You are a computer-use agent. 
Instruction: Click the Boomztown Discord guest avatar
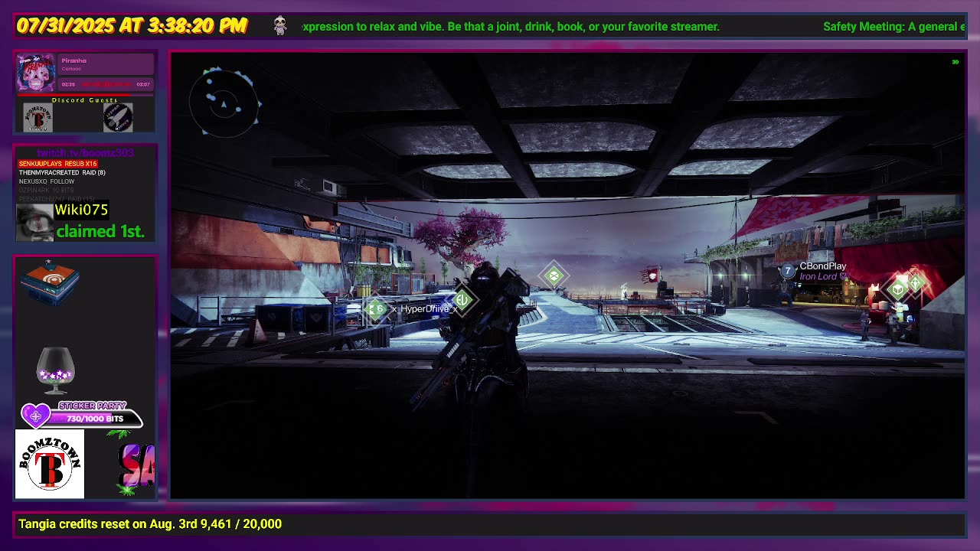pyautogui.click(x=38, y=118)
